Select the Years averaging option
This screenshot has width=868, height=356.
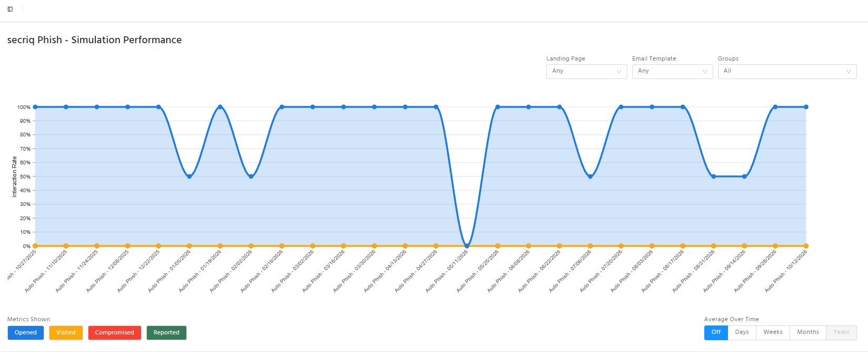[841, 332]
